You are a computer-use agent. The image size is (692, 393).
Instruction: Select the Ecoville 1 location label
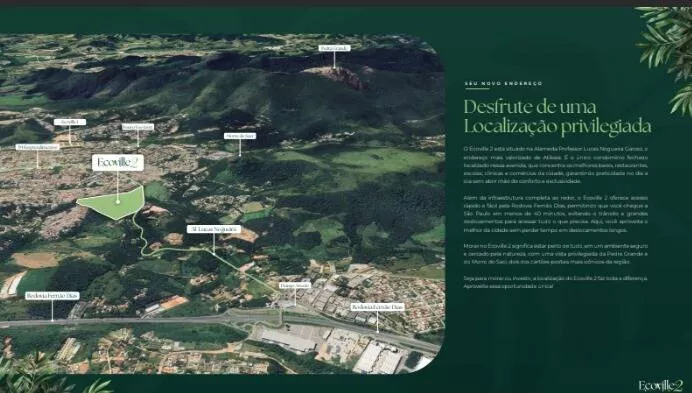pos(70,122)
